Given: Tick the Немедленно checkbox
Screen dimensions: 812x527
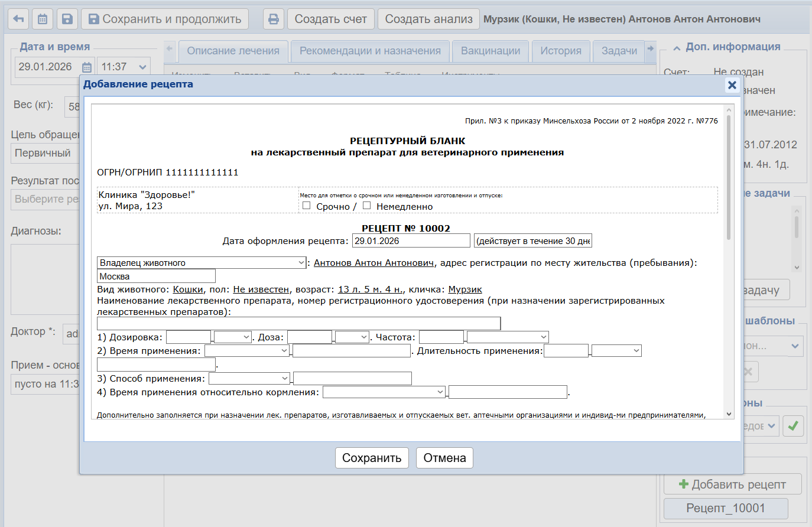Looking at the screenshot, I should (x=366, y=206).
